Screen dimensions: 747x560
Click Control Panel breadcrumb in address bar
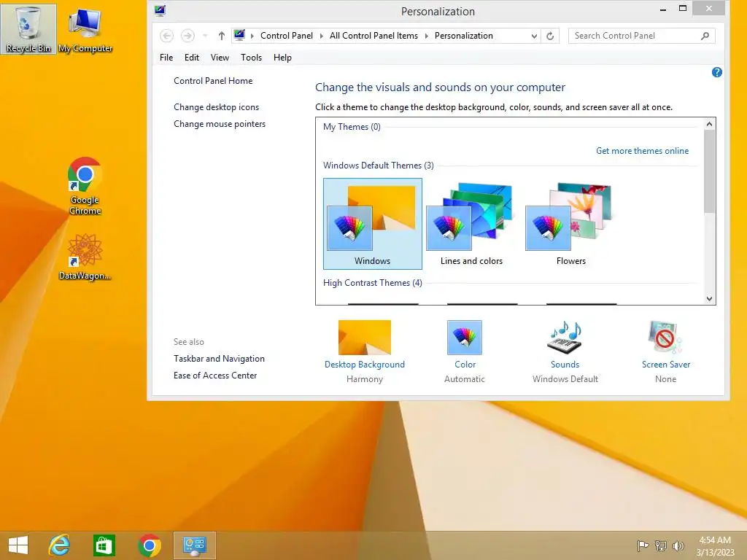pyautogui.click(x=286, y=36)
